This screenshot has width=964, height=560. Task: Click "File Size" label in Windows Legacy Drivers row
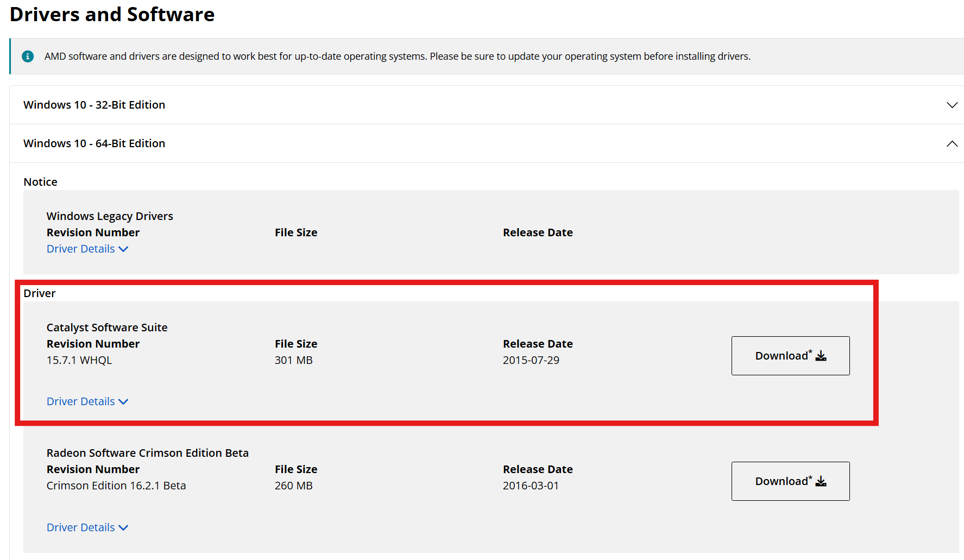296,232
